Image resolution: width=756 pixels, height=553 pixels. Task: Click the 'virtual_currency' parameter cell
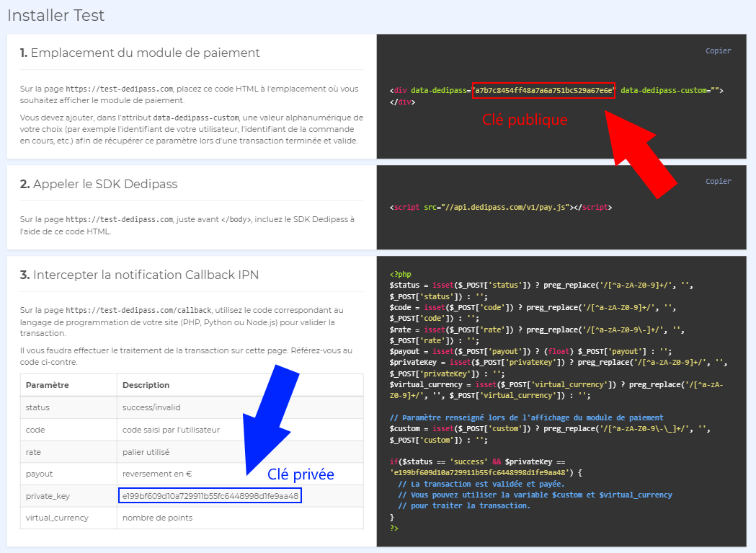coord(57,518)
